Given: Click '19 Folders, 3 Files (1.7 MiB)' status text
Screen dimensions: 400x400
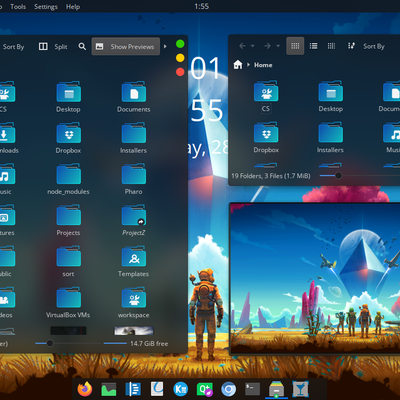Looking at the screenshot, I should [271, 176].
